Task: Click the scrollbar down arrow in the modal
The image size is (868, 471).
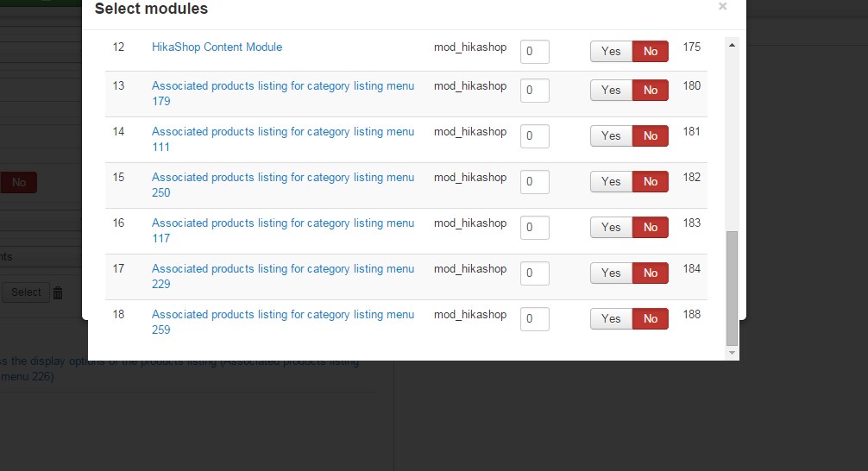Action: (733, 353)
